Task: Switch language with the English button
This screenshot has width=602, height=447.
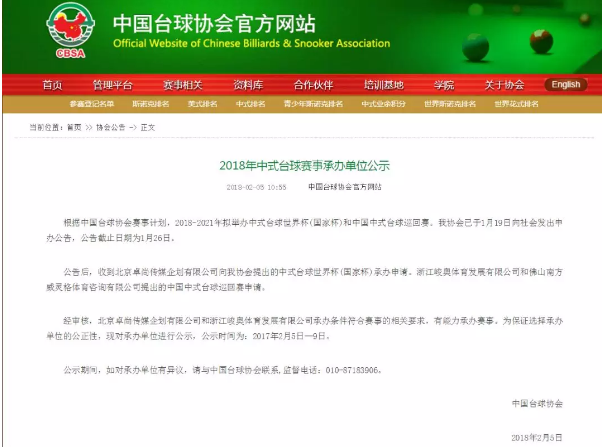Action: tap(566, 84)
